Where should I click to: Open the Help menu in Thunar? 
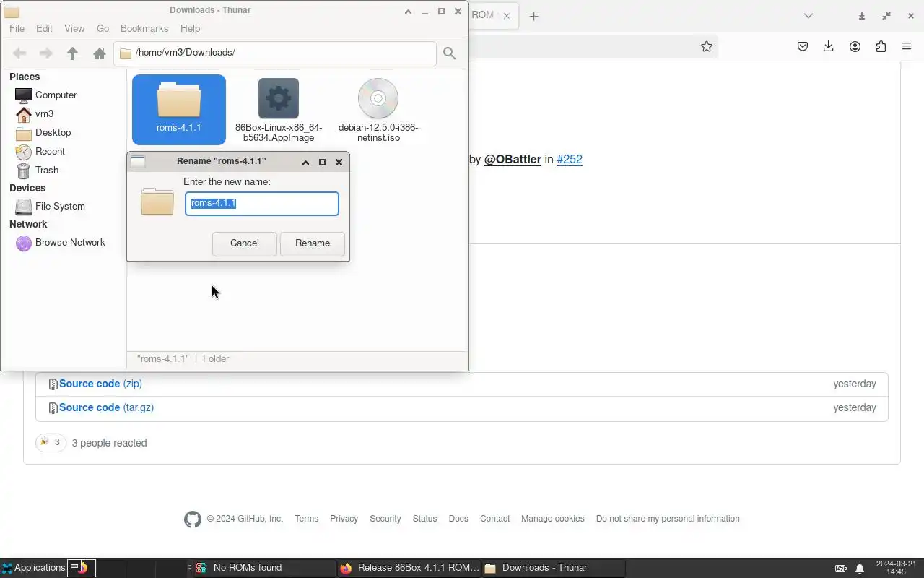pyautogui.click(x=190, y=28)
